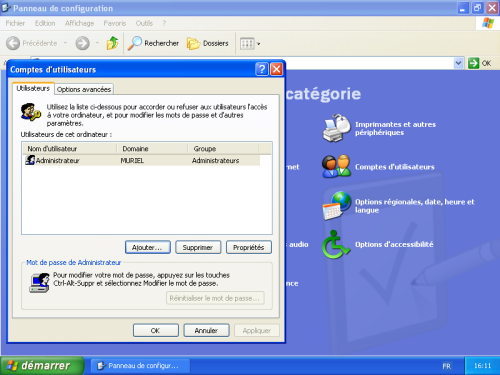Viewport: 500px width, 375px height.
Task: Click the 16:11 system clock
Action: pyautogui.click(x=482, y=366)
